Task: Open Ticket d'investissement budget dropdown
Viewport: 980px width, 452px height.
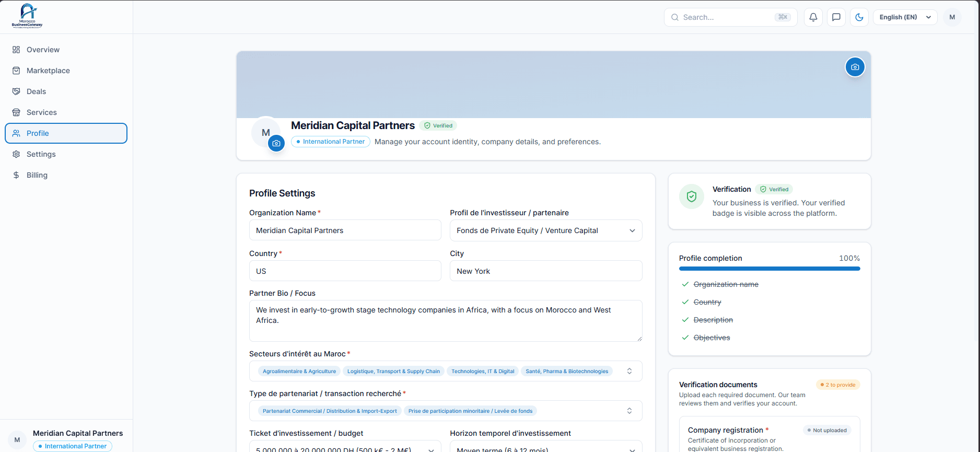Action: (x=345, y=447)
